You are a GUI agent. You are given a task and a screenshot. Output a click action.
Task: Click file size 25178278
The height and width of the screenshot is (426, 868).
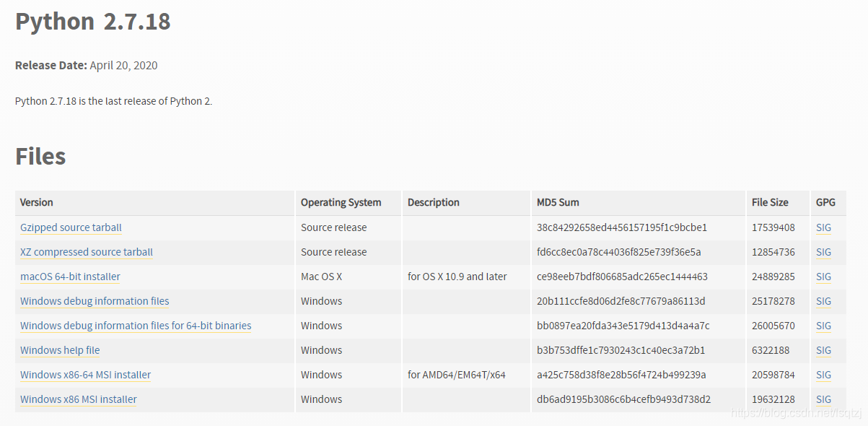(x=773, y=301)
